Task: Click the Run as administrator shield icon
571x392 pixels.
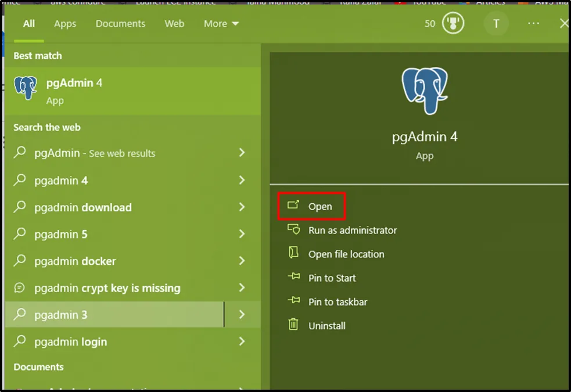Action: click(x=293, y=229)
